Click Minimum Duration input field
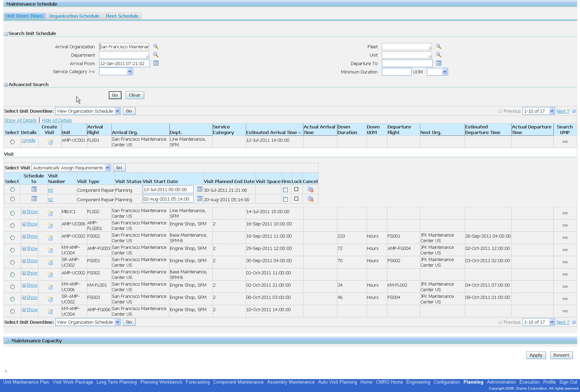580x392 pixels. (x=397, y=72)
